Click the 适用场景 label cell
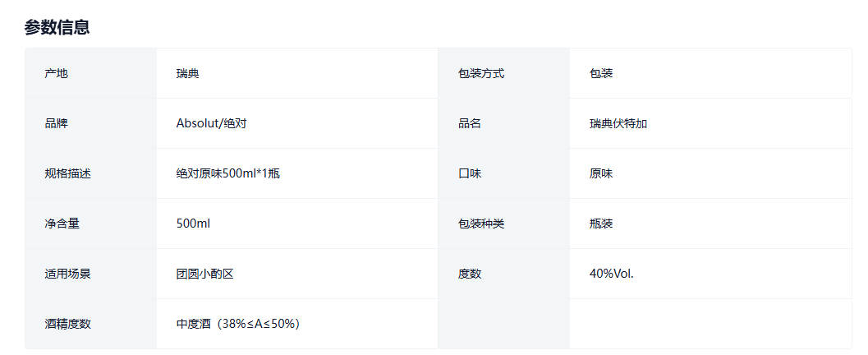This screenshot has height=355, width=868. [x=68, y=274]
